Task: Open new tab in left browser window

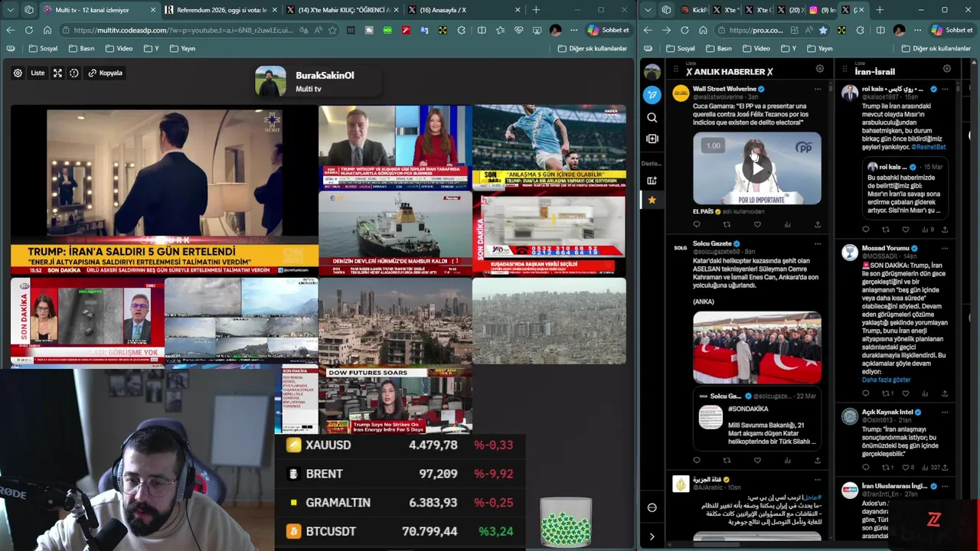Action: (x=536, y=10)
